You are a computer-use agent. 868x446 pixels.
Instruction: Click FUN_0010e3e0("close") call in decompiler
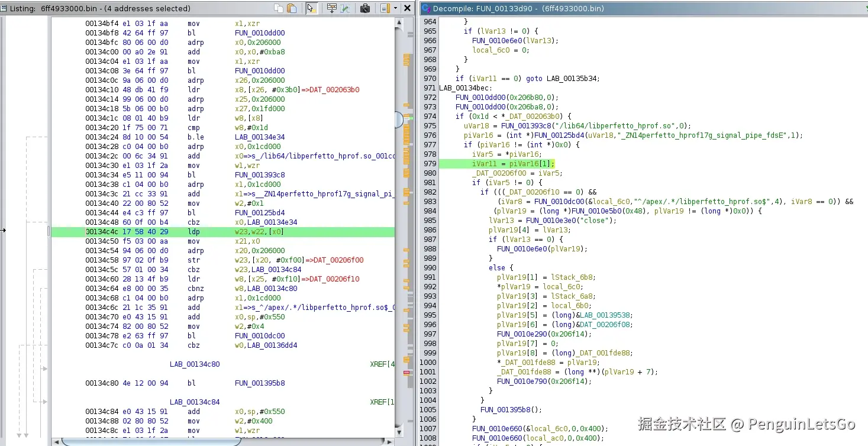[x=571, y=221]
